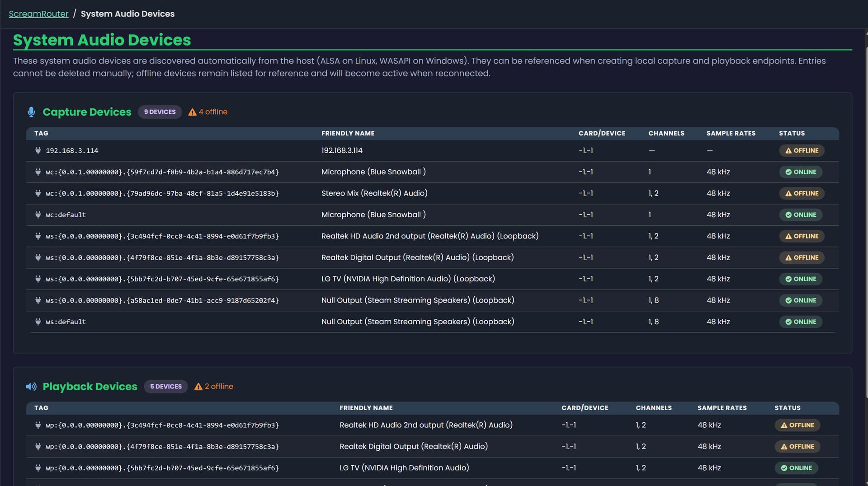This screenshot has width=868, height=486.
Task: Click the ScreamRouter breadcrumb link
Action: [x=38, y=14]
